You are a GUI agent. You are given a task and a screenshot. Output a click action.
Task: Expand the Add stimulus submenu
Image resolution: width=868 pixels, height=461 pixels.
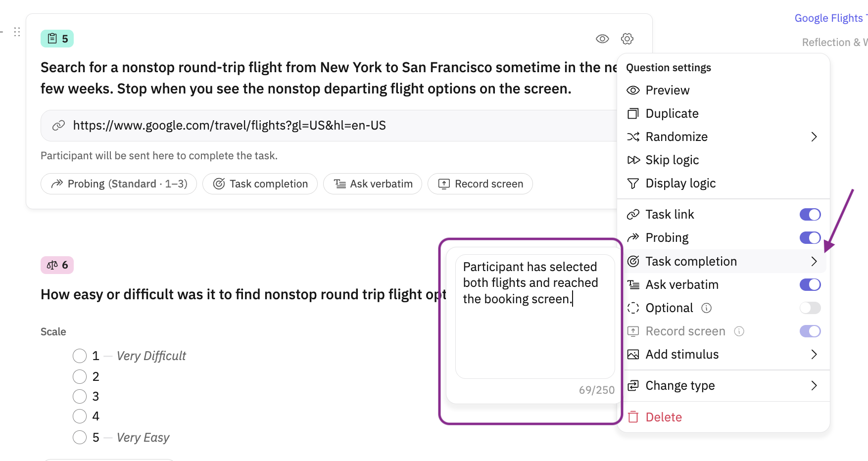pyautogui.click(x=723, y=355)
